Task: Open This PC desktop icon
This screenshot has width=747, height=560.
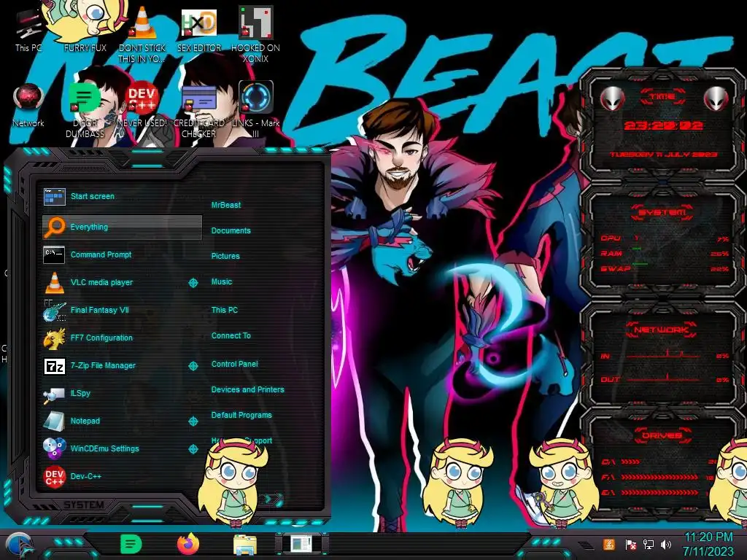Action: (x=28, y=31)
